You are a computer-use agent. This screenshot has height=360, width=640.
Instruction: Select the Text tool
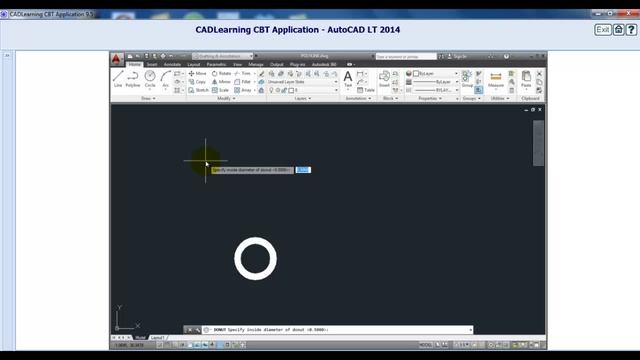click(x=348, y=79)
